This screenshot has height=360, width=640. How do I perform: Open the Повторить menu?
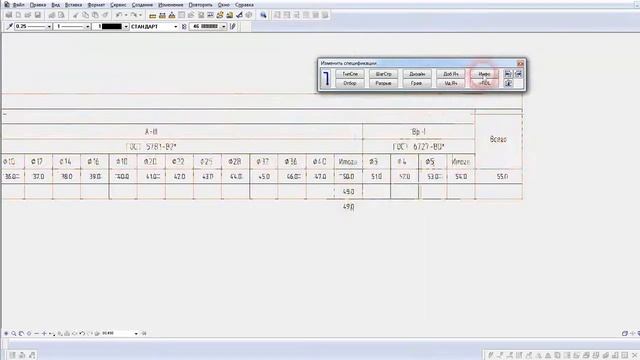[200, 5]
